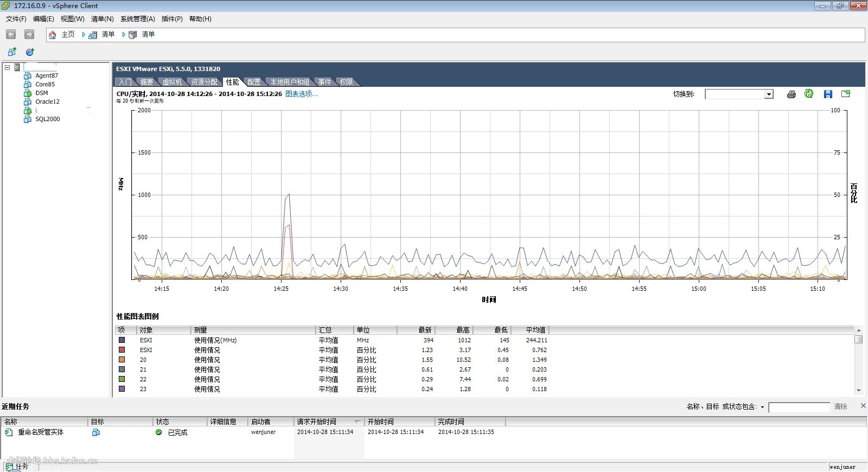Sort legend by 对象 column header
The width and height of the screenshot is (868, 472).
tap(163, 330)
